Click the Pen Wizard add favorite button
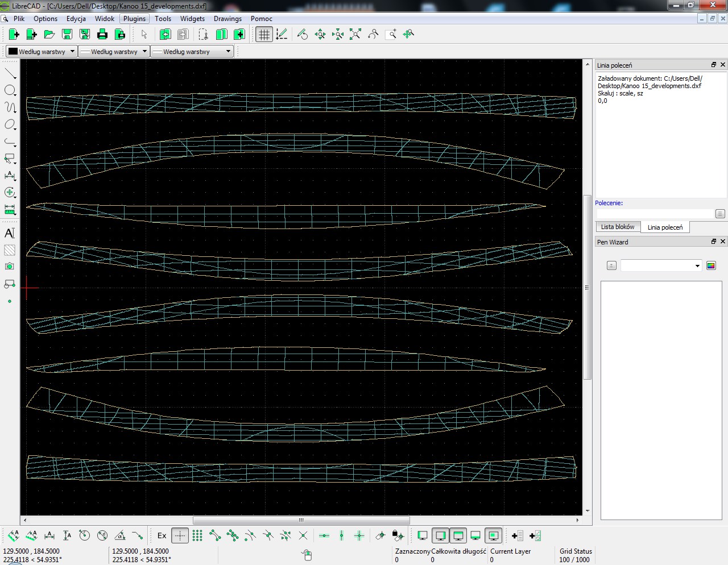The image size is (728, 565). (611, 265)
